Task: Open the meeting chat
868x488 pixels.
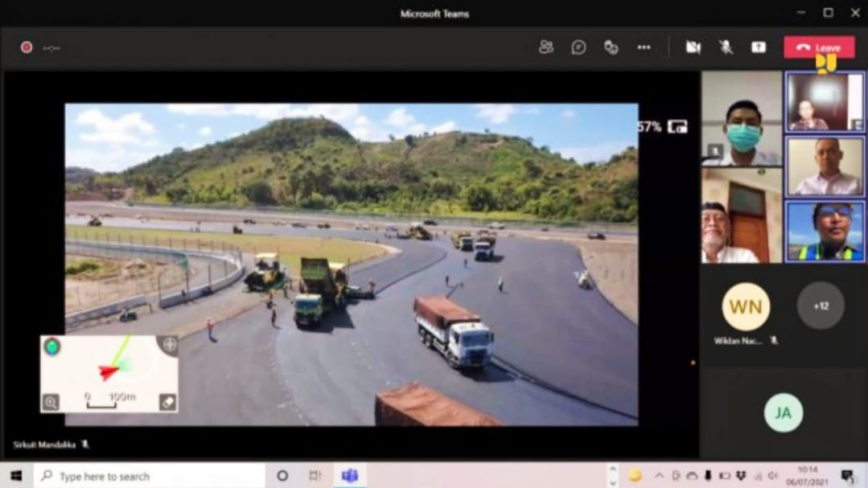Action: pos(578,47)
